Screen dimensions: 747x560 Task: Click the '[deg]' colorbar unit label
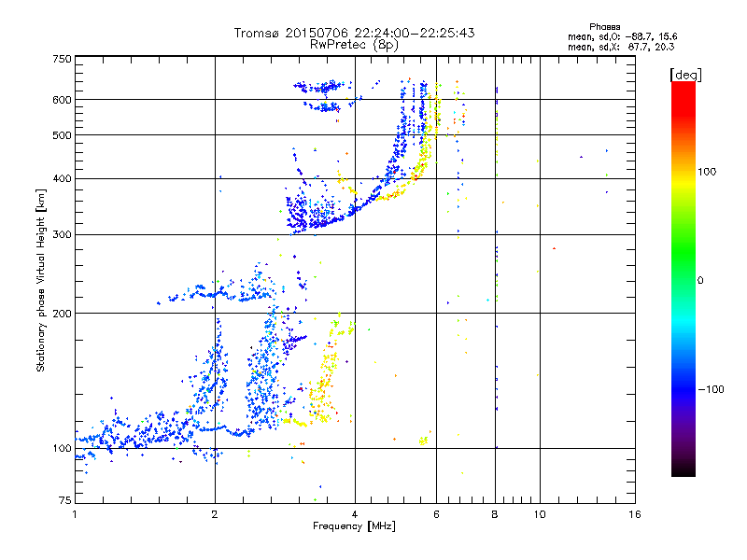685,75
